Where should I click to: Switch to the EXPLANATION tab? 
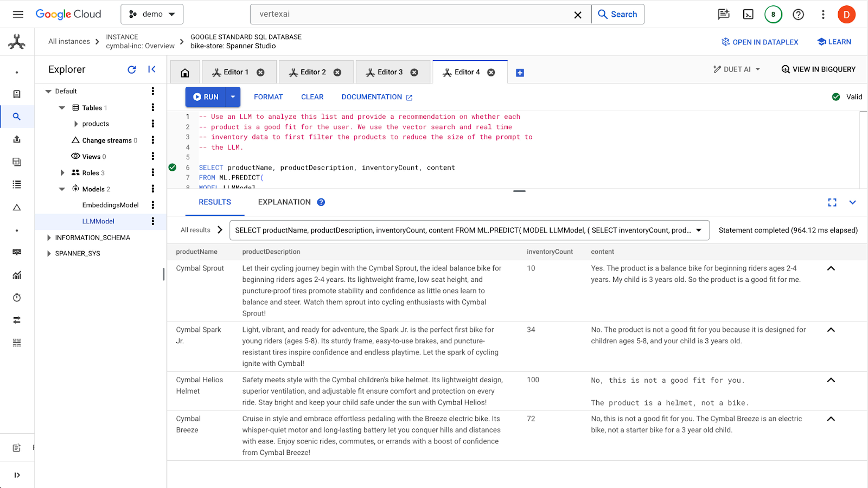[284, 202]
